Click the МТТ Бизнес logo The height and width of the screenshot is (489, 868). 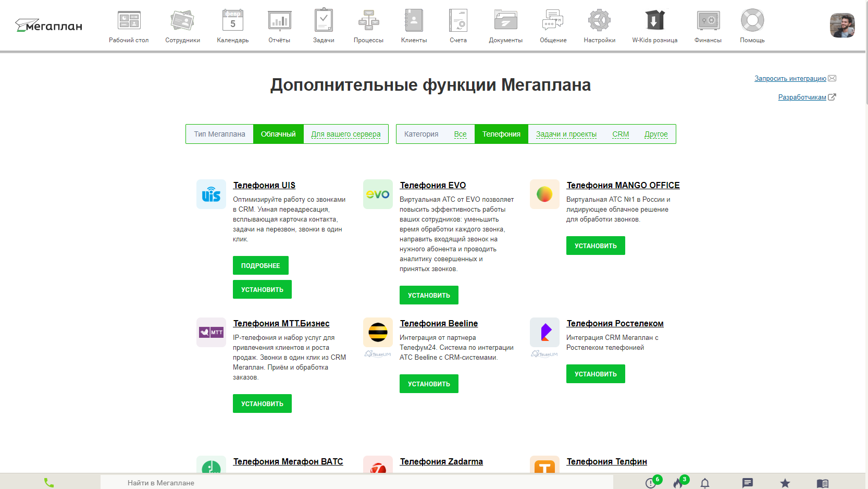coord(211,332)
